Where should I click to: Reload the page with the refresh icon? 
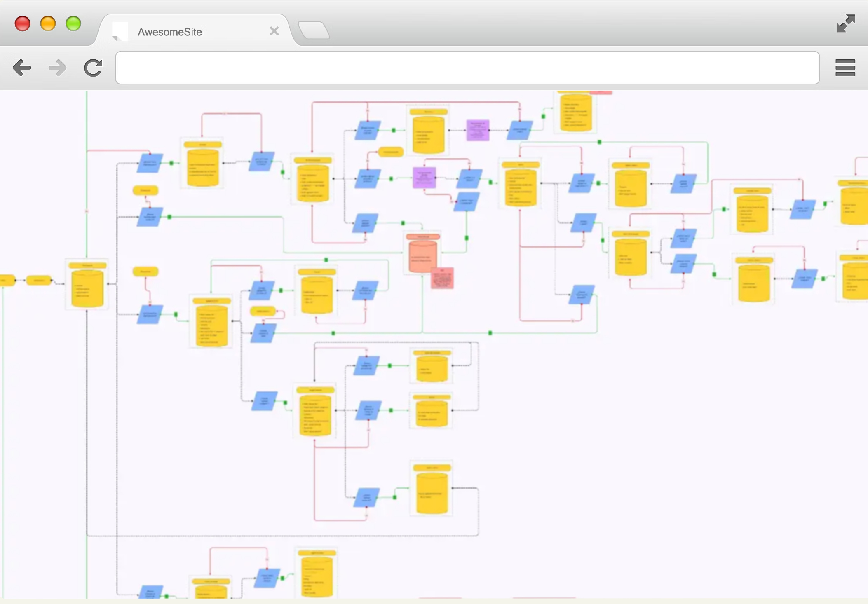pos(93,68)
